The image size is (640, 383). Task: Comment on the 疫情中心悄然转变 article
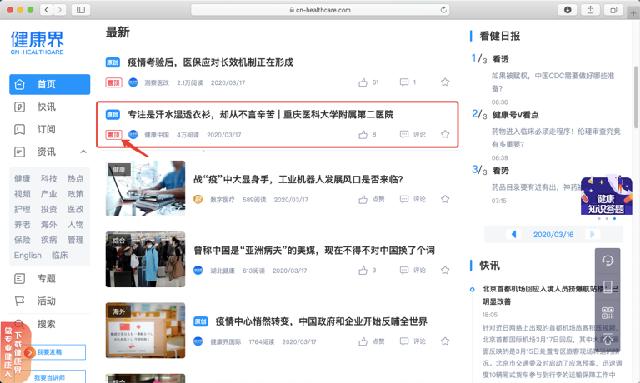[404, 341]
